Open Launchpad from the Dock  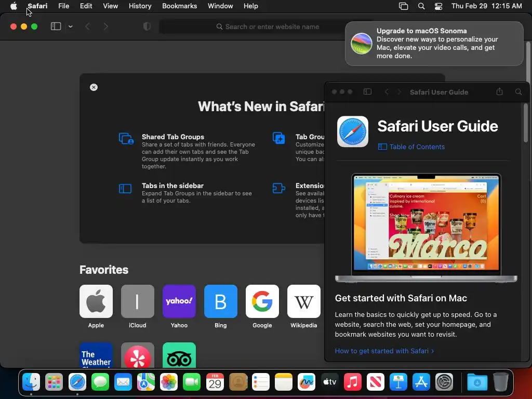[54, 382]
